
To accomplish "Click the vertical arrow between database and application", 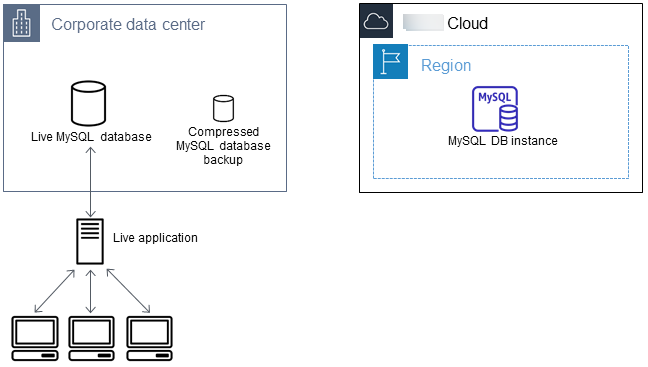I will point(91,182).
